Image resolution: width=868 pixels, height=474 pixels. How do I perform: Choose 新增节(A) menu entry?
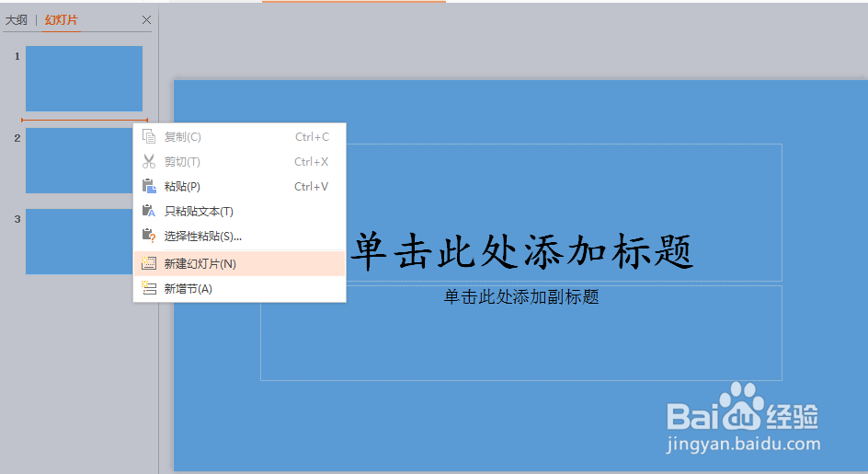pyautogui.click(x=240, y=288)
